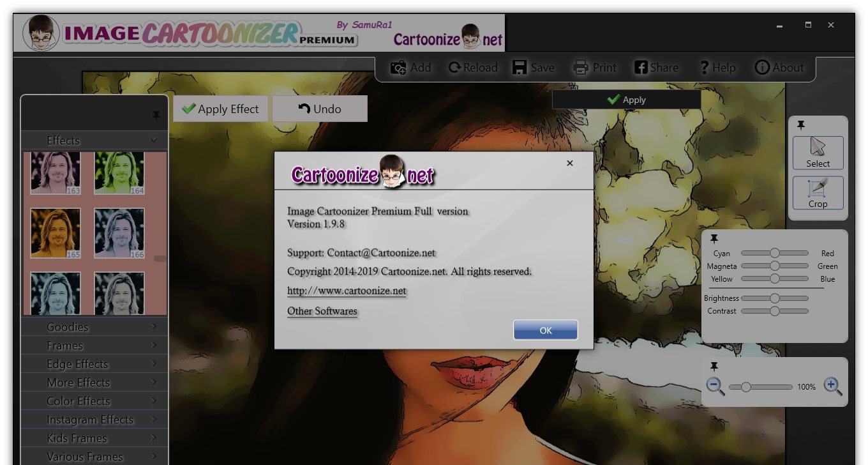868x465 pixels.
Task: Click the Reload circular arrow icon
Action: pos(454,68)
